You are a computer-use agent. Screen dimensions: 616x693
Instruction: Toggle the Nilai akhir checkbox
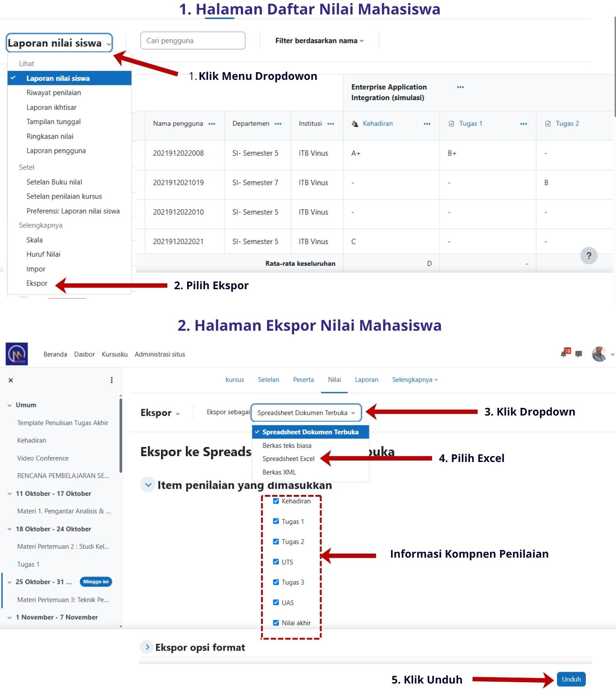[276, 623]
